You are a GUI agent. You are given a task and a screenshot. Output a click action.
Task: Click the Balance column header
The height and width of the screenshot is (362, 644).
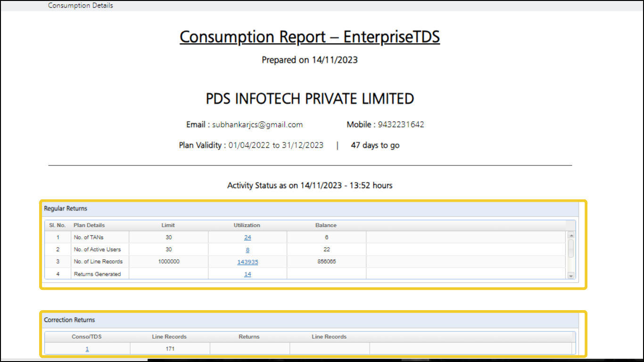coord(326,225)
